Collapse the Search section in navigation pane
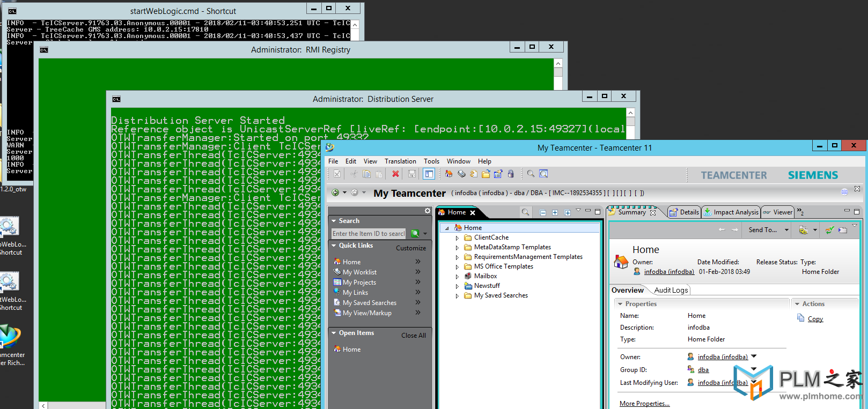The width and height of the screenshot is (868, 409). tap(334, 221)
